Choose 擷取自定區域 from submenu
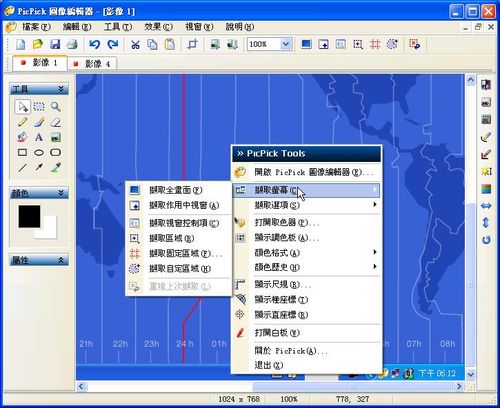Screen dimensions: 500x408 tap(179, 269)
